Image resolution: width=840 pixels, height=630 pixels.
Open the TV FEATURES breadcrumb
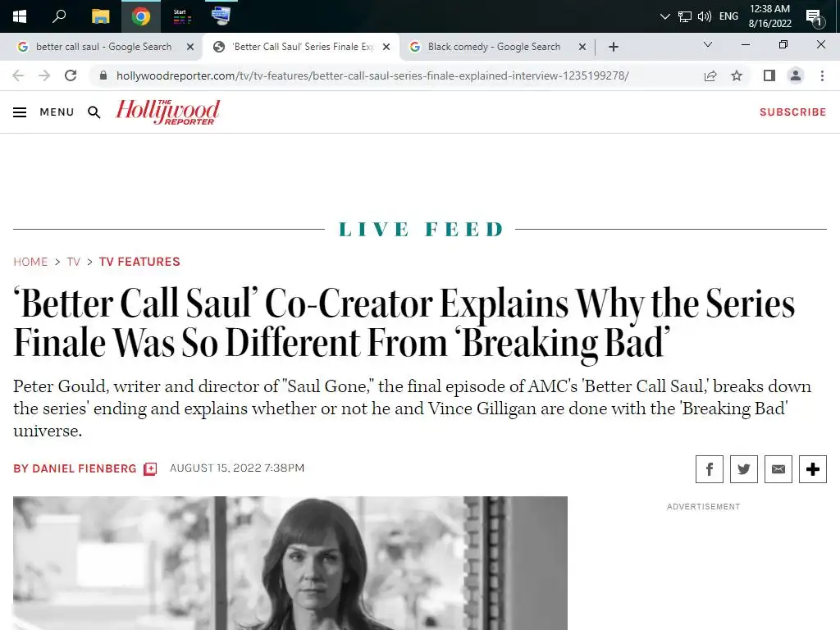pos(139,262)
